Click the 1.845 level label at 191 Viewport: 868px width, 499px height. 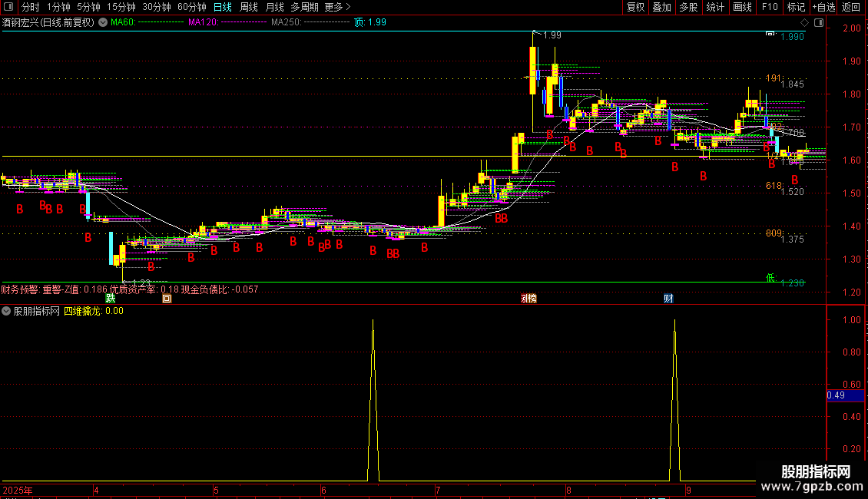[x=792, y=84]
